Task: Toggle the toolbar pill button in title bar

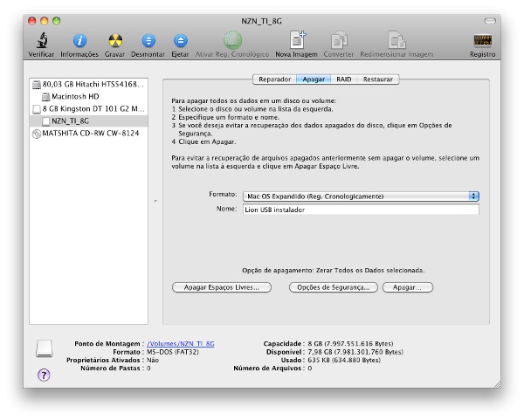Action: click(490, 21)
